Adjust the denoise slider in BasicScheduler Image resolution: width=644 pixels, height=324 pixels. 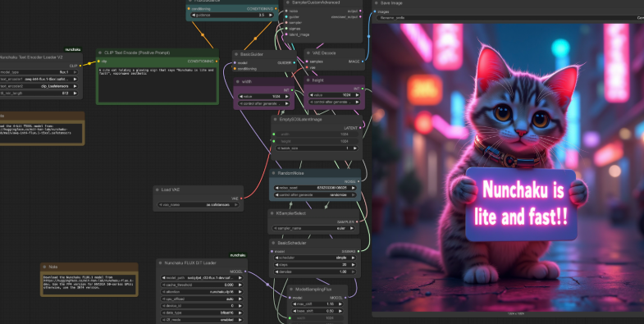316,272
